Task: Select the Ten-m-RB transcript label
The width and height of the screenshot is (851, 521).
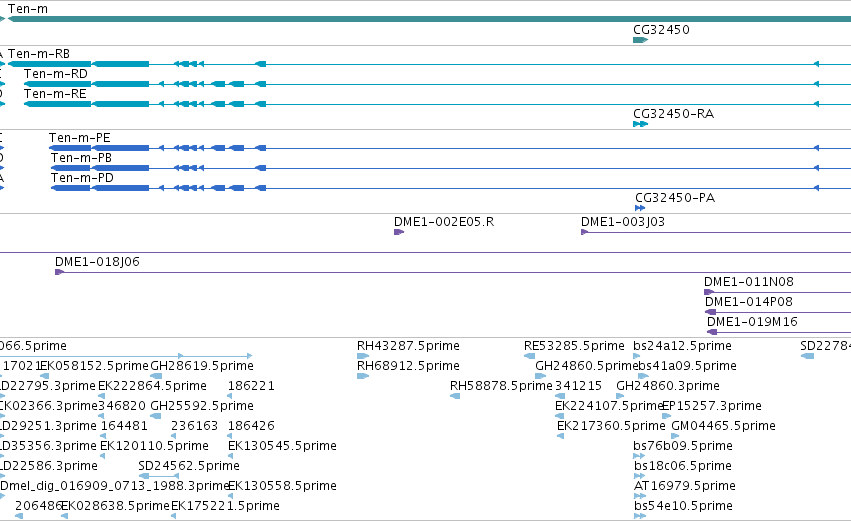Action: [x=39, y=54]
